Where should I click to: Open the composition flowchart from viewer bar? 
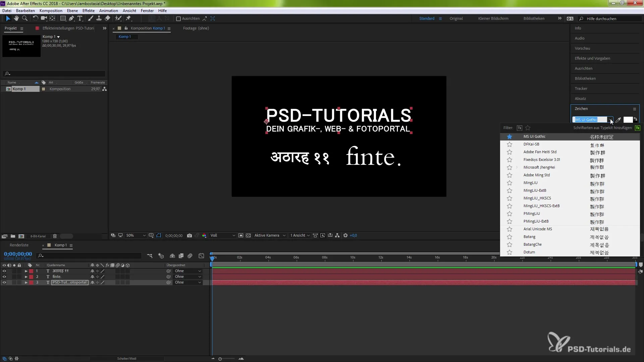[x=337, y=236]
